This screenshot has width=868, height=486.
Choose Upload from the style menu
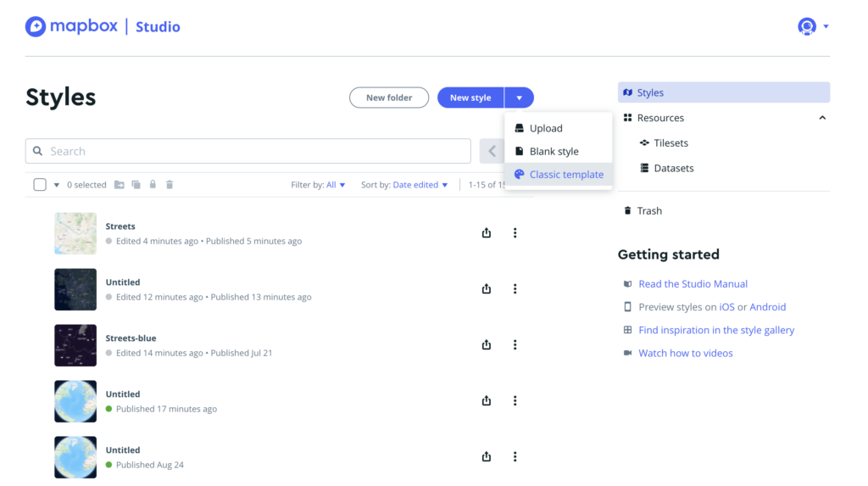click(x=558, y=128)
